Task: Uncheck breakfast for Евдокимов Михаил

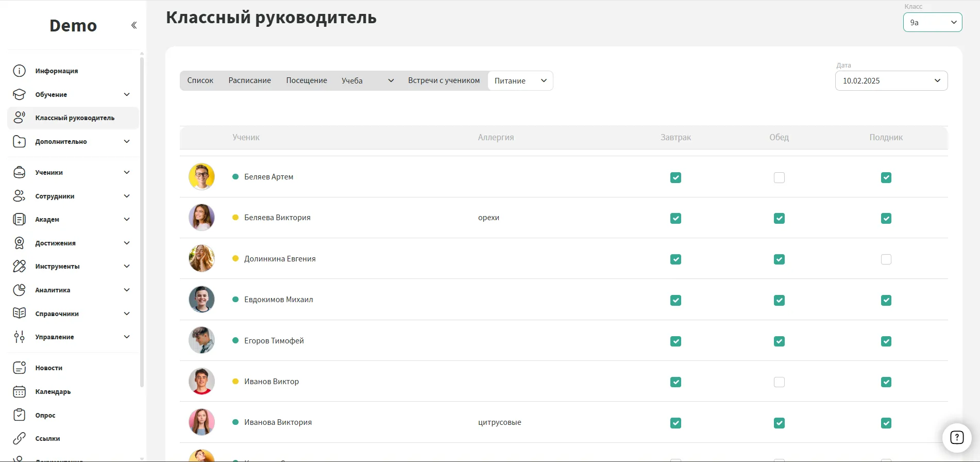Action: (675, 300)
